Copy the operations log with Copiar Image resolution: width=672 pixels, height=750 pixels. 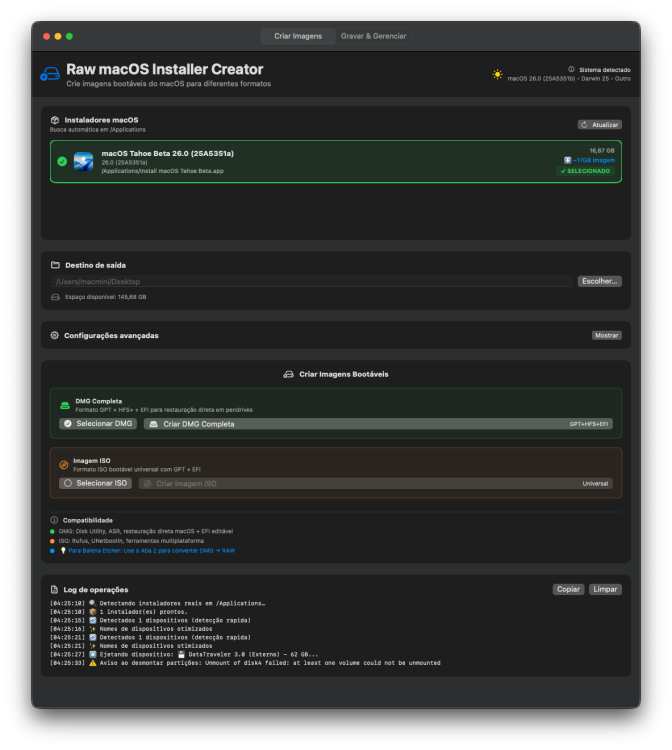pyautogui.click(x=568, y=589)
